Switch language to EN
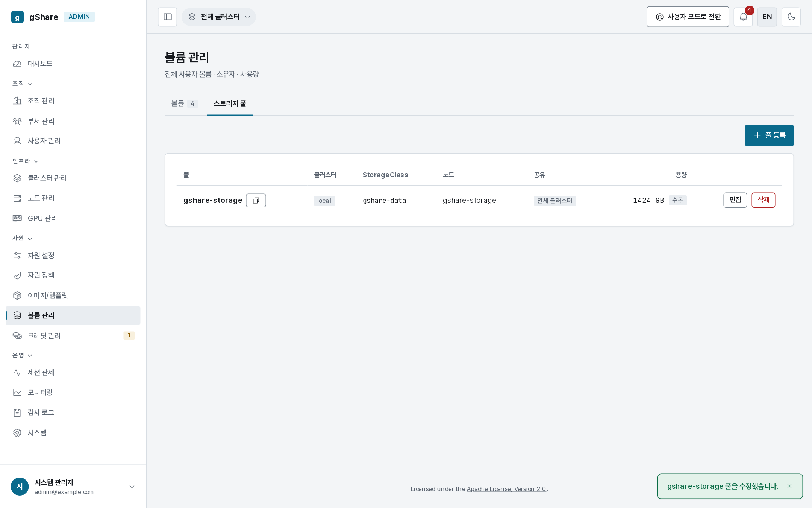This screenshot has height=508, width=812. 767,17
